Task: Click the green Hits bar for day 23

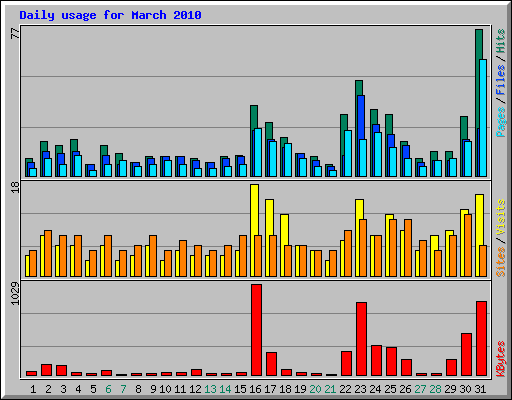Action: (359, 88)
